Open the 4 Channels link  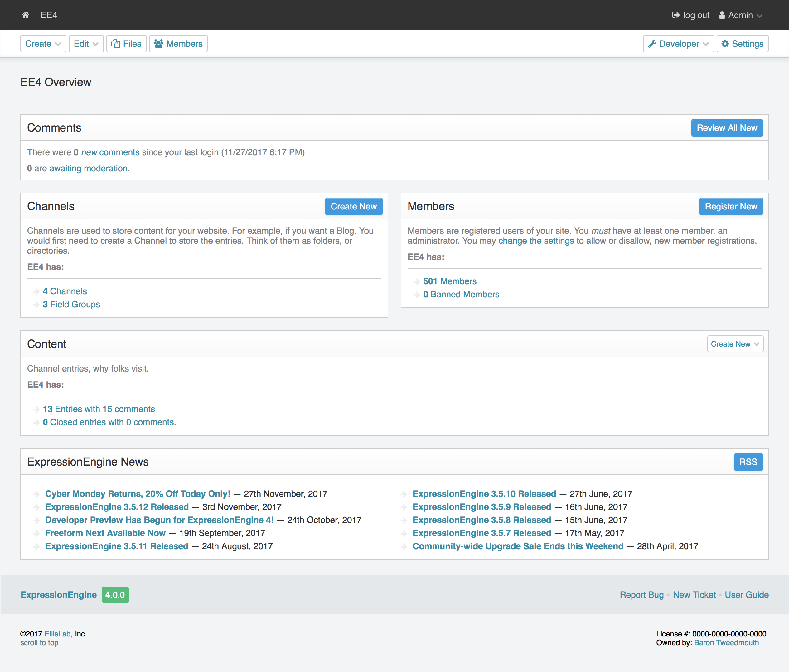point(65,291)
